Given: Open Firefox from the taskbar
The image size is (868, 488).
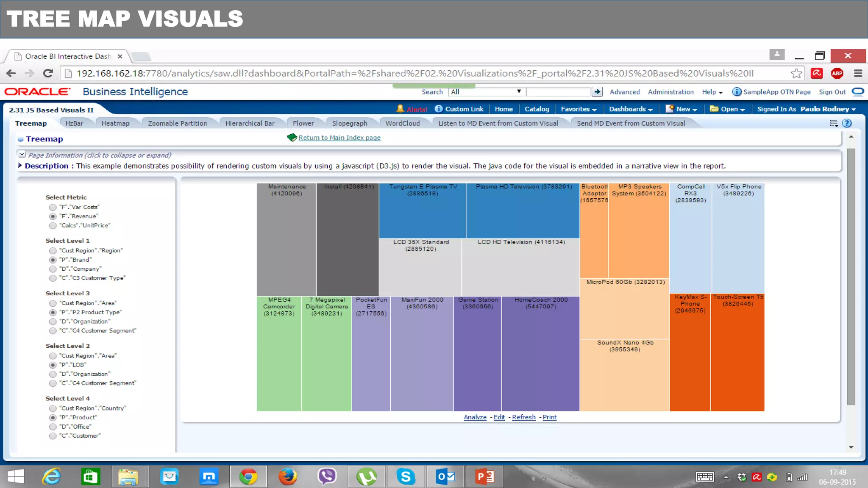Looking at the screenshot, I should 288,477.
